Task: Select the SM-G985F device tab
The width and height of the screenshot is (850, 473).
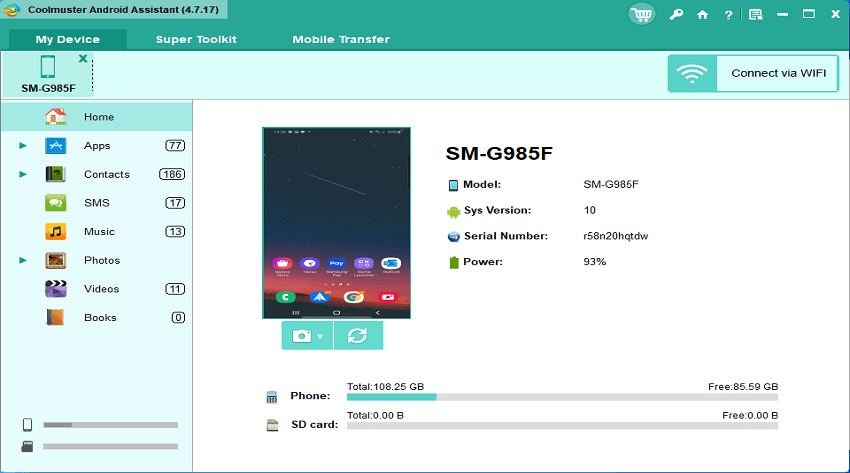Action: tap(48, 74)
